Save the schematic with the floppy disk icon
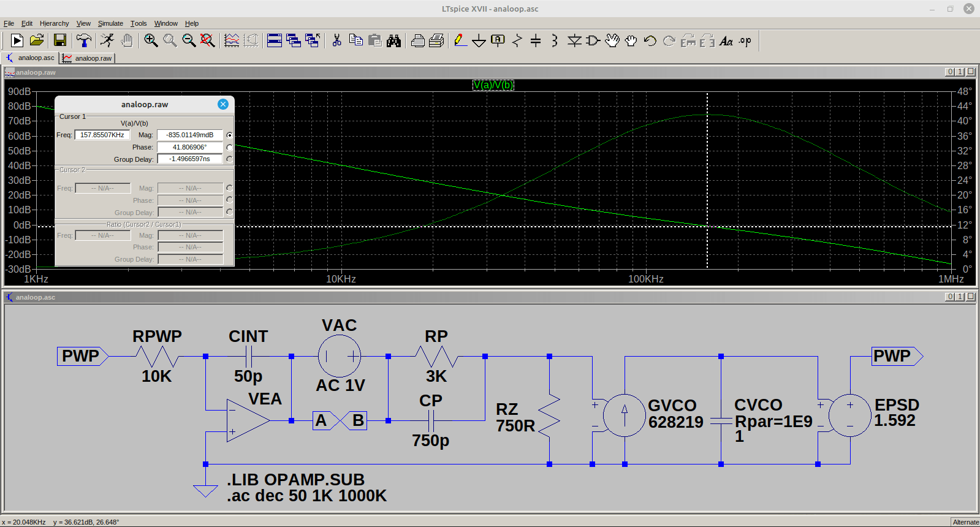The image size is (980, 527). click(x=60, y=40)
